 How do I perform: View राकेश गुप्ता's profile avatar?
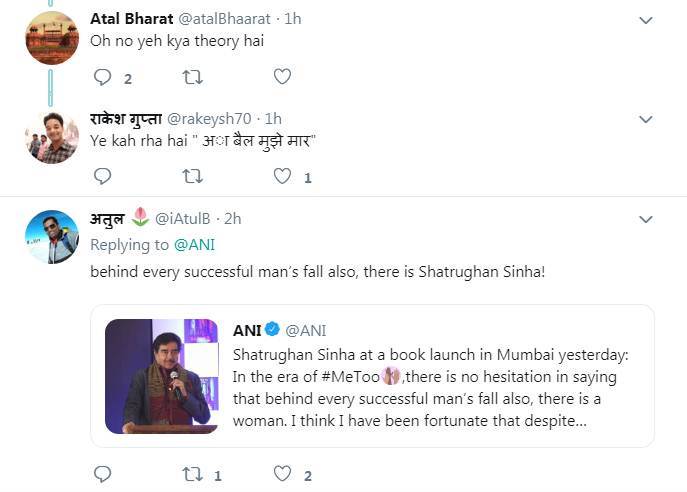pos(51,137)
